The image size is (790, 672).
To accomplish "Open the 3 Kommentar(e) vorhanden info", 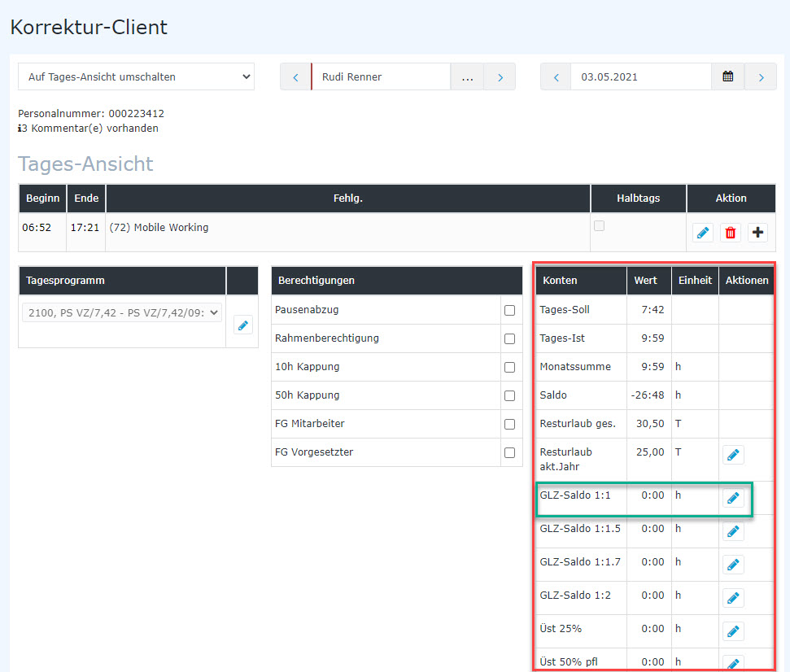I will pyautogui.click(x=88, y=129).
